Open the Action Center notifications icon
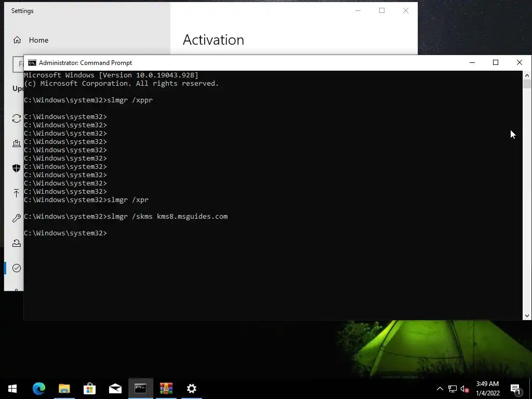Viewport: 532px width, 399px height. pos(515,389)
